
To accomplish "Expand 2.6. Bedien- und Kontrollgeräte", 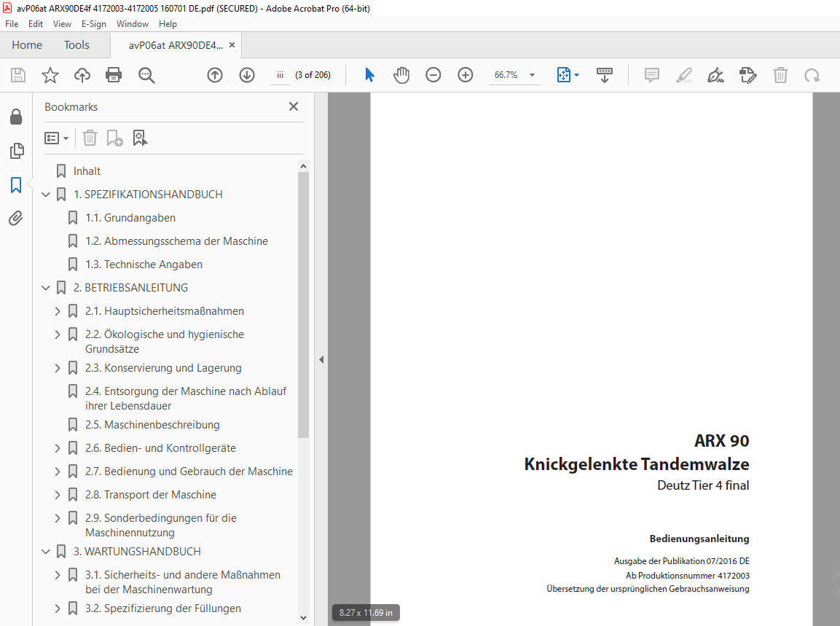I will (x=58, y=448).
